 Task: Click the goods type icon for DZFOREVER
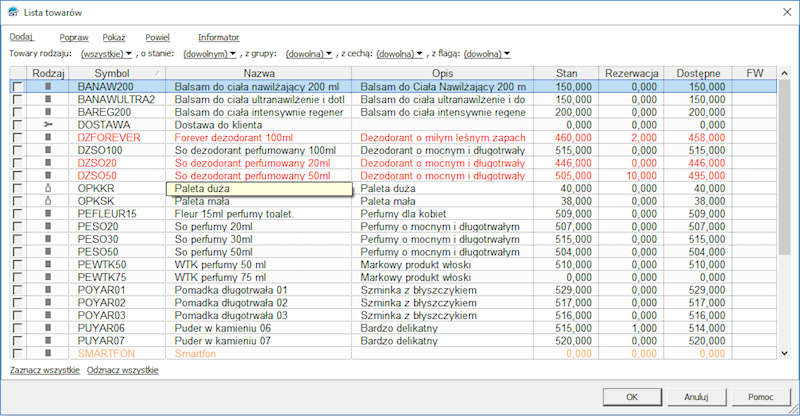[48, 137]
